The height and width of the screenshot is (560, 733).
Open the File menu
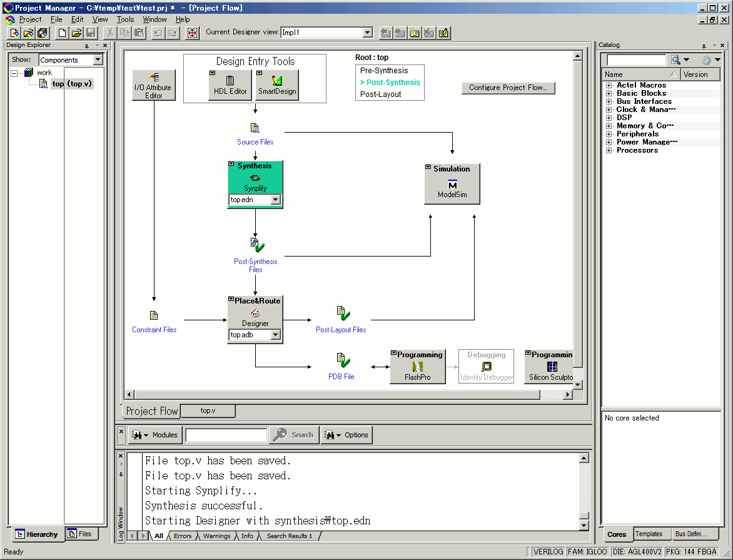[56, 19]
